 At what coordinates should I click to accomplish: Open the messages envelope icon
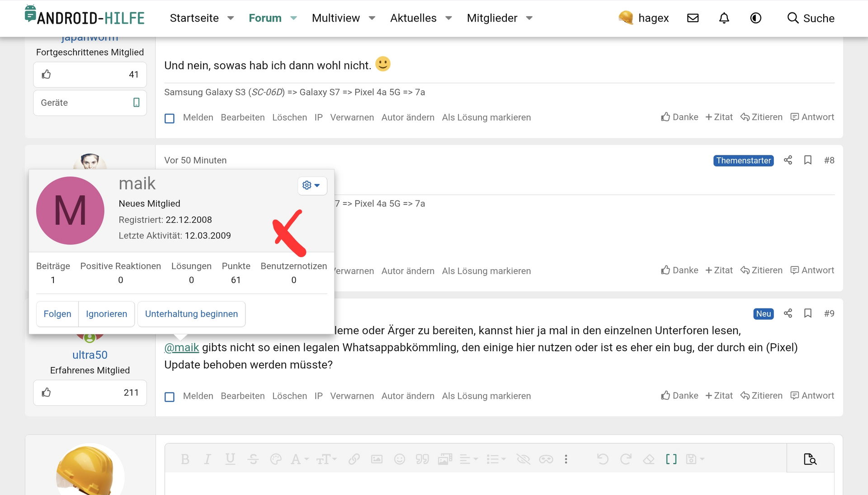click(693, 18)
